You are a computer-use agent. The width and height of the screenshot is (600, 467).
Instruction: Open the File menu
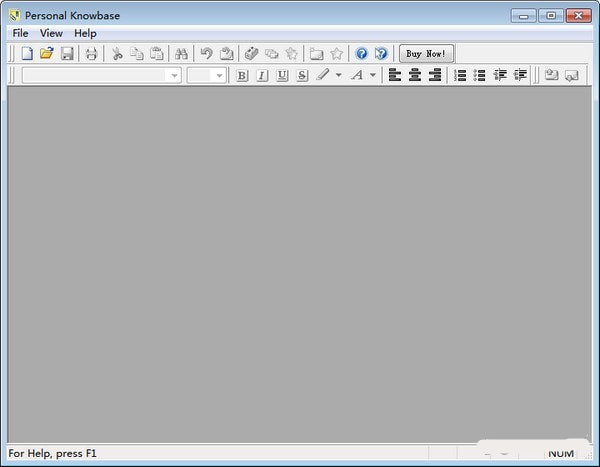pyautogui.click(x=20, y=33)
